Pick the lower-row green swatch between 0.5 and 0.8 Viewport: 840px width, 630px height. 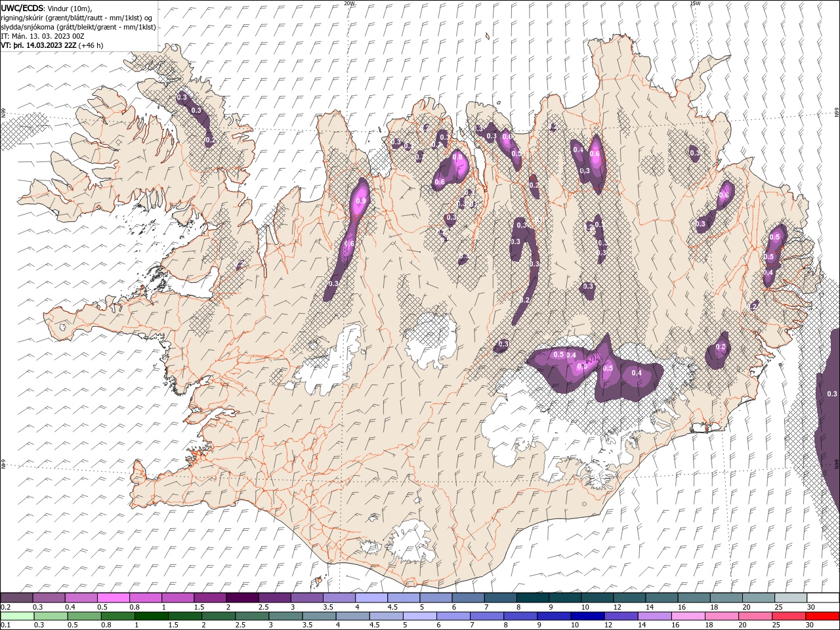coord(84,616)
